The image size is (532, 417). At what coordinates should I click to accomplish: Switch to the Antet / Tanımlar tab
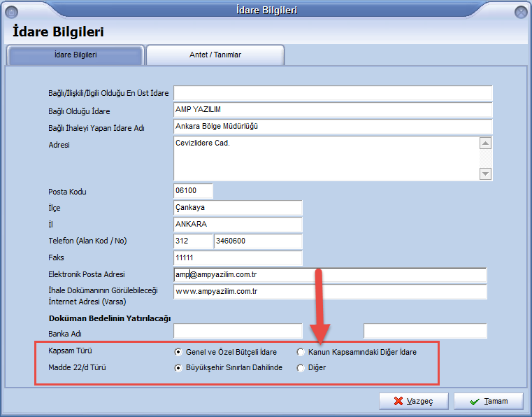click(x=215, y=55)
